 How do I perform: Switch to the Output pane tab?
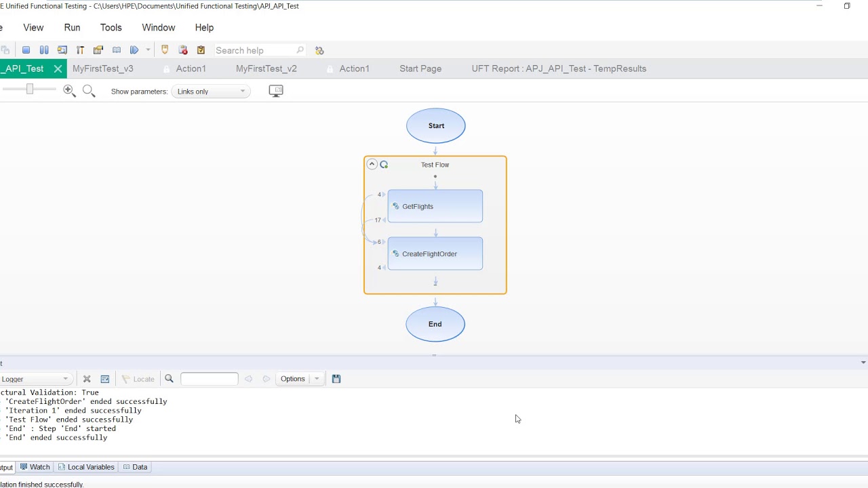[x=7, y=467]
